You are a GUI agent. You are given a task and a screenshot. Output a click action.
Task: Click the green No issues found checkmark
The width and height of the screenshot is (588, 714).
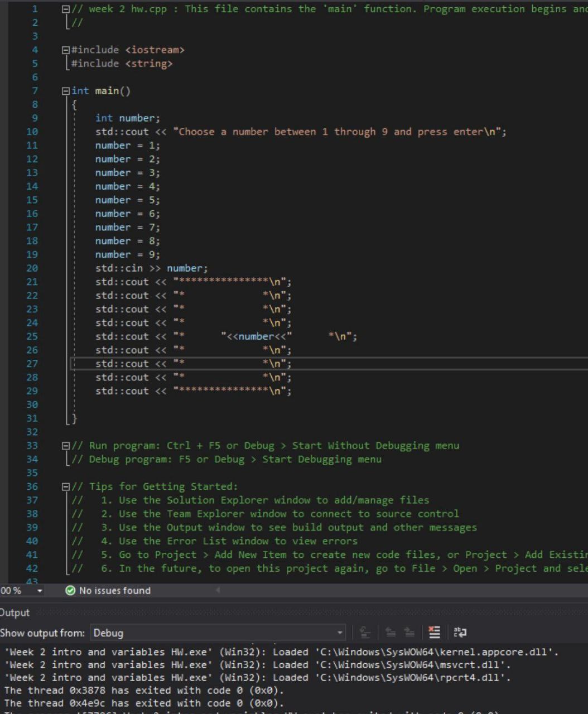pos(70,590)
